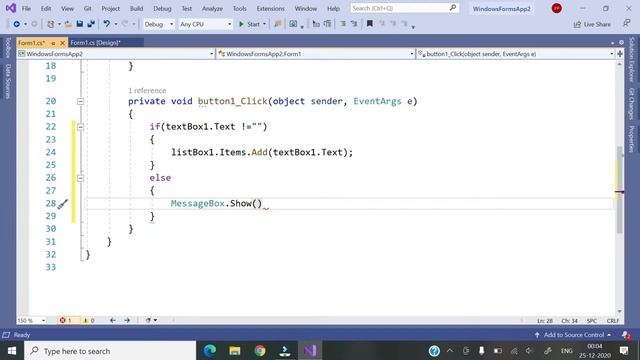Open the Git menu
This screenshot has width=640, height=360.
coord(87,9)
